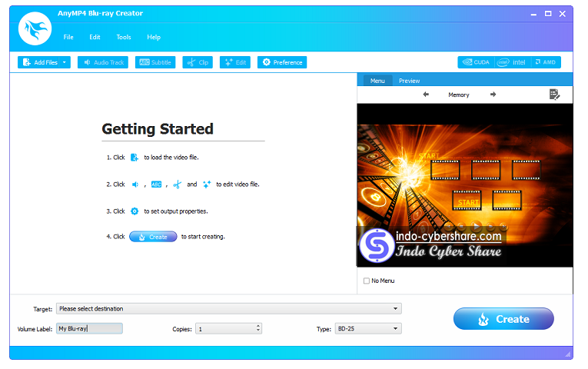
Task: Click the menu template preview image
Action: click(x=465, y=185)
